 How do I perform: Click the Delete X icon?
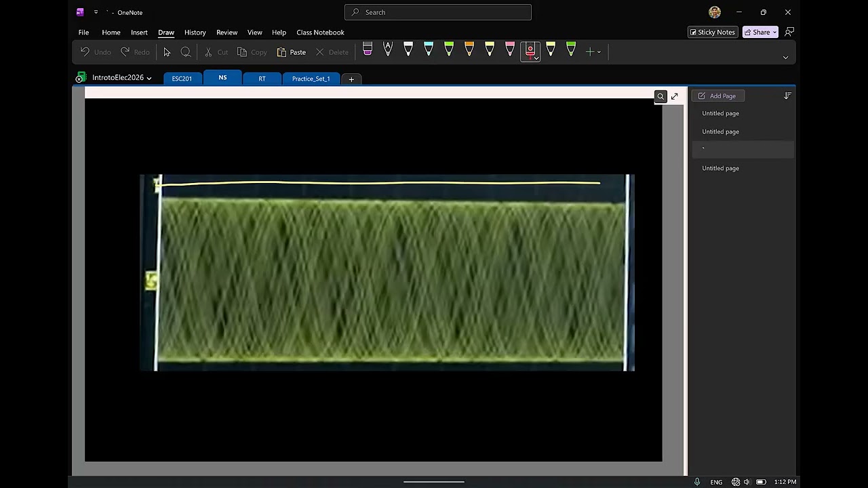[320, 52]
